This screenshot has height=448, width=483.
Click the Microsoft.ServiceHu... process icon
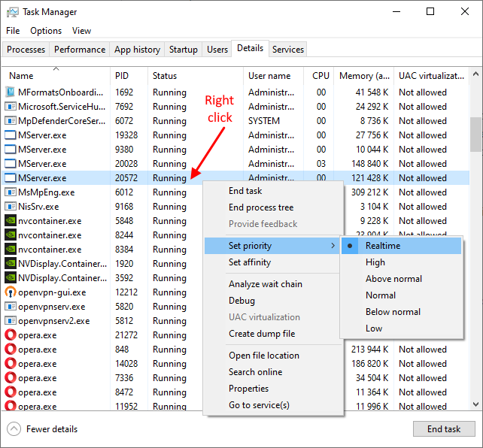pos(11,107)
